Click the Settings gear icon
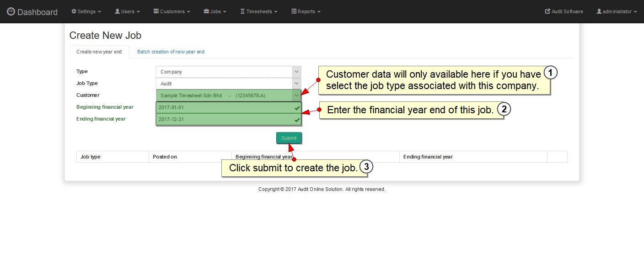 click(x=74, y=11)
